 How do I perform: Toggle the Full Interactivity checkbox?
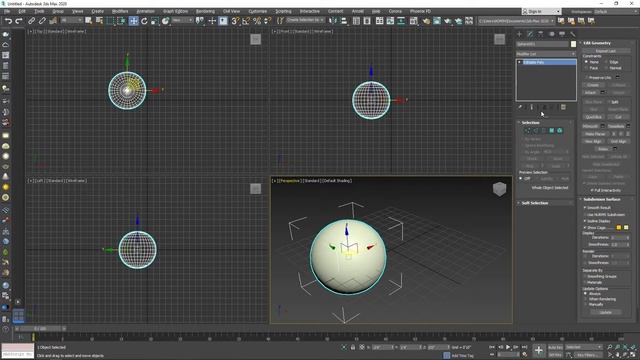(592, 191)
